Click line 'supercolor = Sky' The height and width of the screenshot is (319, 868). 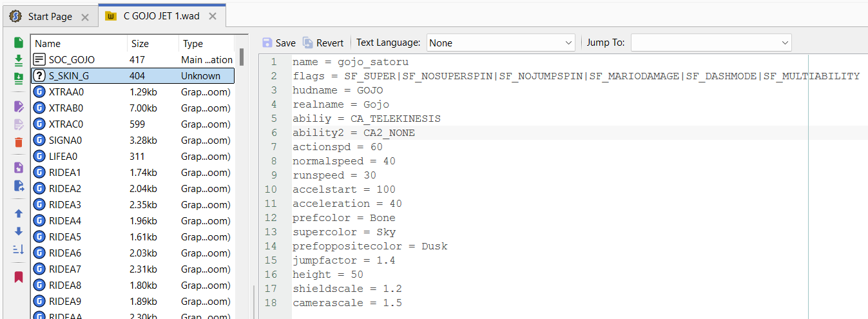[344, 232]
